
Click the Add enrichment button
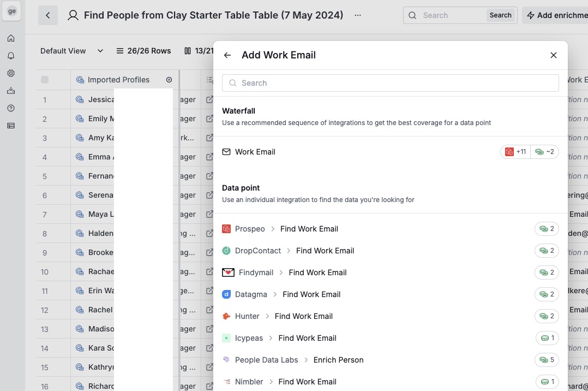[556, 15]
